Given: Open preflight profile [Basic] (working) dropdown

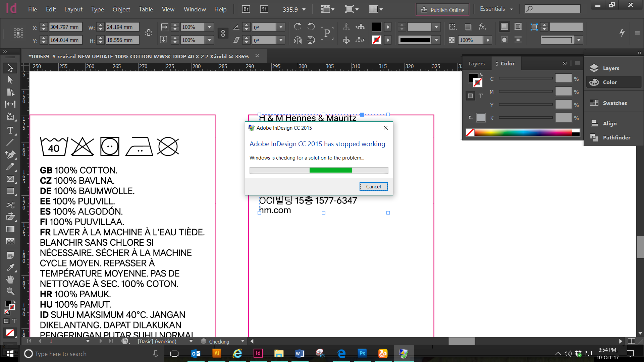Looking at the screenshot, I should [x=191, y=341].
